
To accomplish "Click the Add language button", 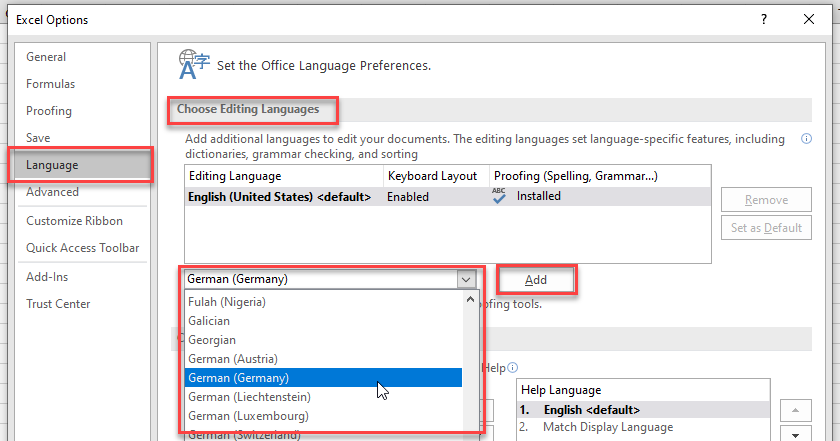I will (536, 280).
